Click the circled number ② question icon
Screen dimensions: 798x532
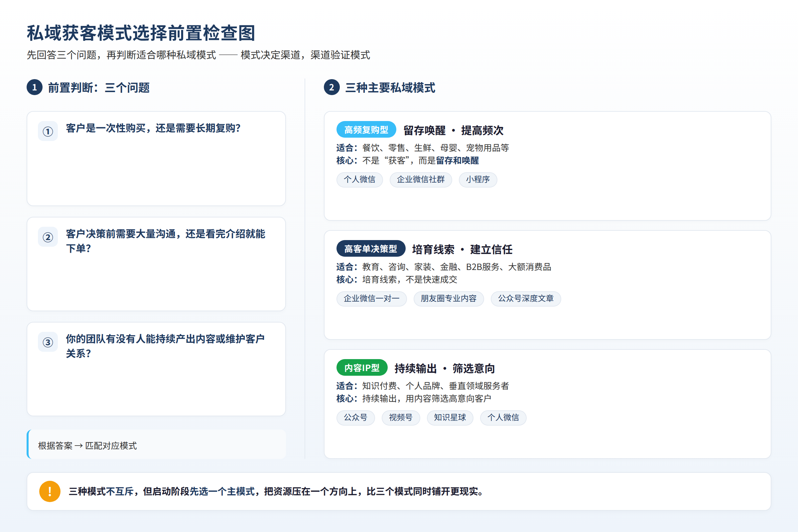[48, 237]
